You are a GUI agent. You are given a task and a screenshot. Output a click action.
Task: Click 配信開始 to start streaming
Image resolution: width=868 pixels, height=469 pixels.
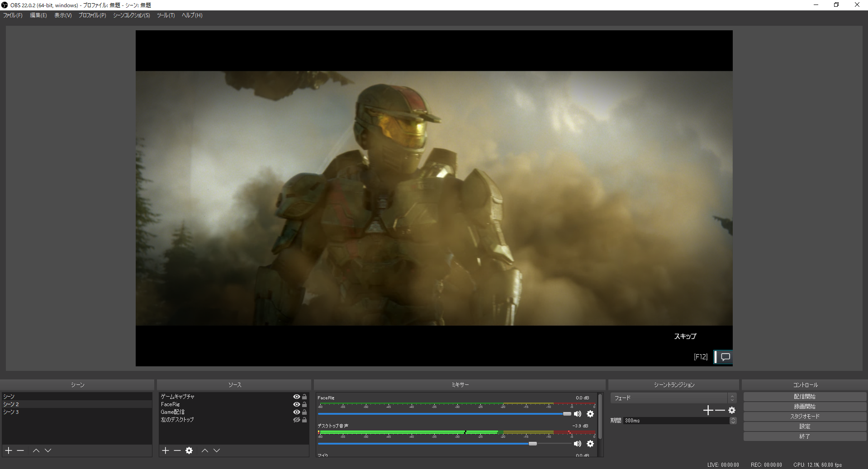(x=805, y=396)
